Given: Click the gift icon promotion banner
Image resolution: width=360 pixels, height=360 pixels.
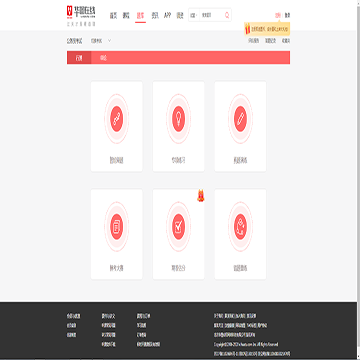Looking at the screenshot, I should pyautogui.click(x=267, y=29).
